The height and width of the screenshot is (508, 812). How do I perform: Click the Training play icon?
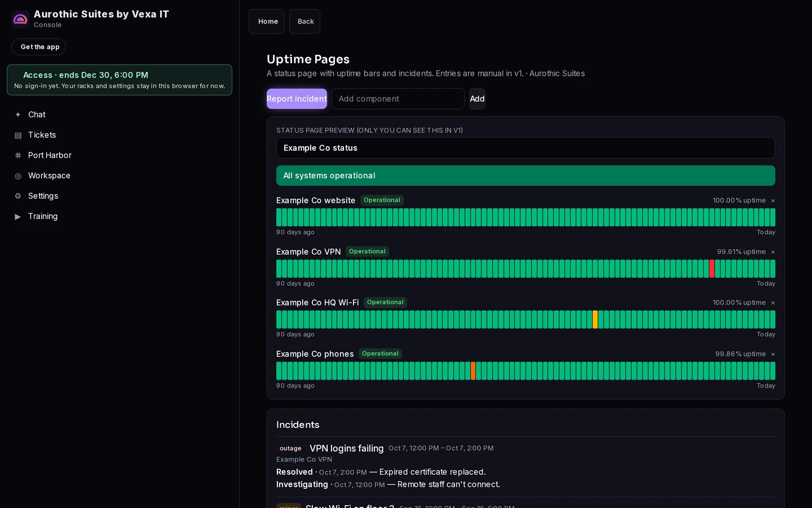pyautogui.click(x=18, y=216)
